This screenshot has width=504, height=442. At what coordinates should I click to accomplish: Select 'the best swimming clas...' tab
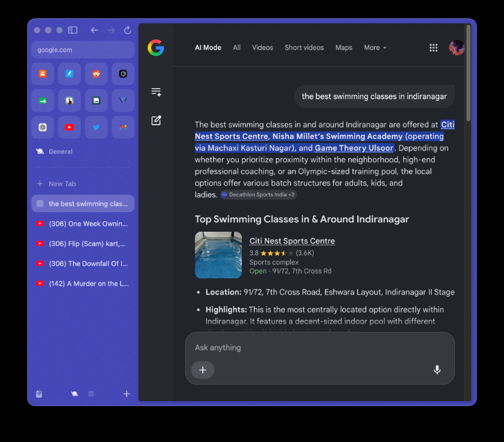tap(83, 203)
